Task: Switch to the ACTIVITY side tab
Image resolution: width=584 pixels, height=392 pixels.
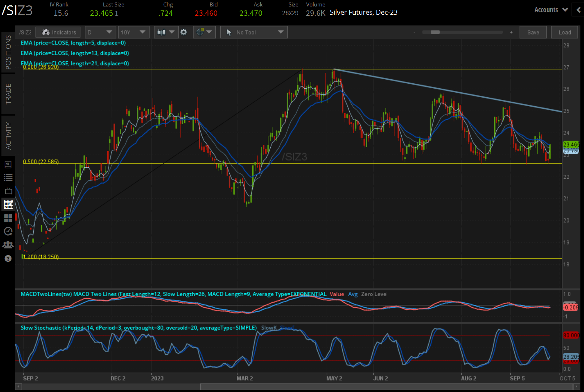Action: point(8,135)
